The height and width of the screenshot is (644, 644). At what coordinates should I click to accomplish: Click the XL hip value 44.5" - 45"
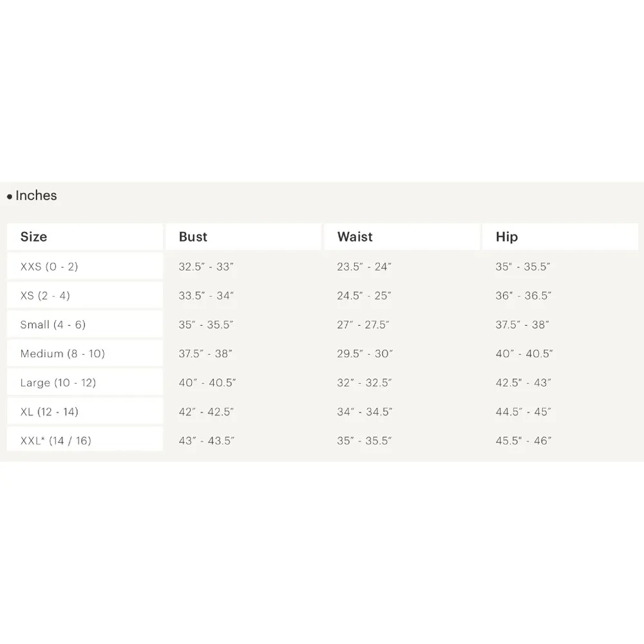tap(522, 412)
